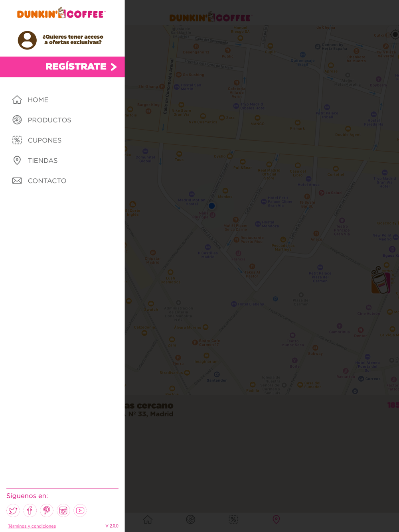Click the envelope icon beside CONTACTO
The height and width of the screenshot is (532, 399).
[17, 181]
